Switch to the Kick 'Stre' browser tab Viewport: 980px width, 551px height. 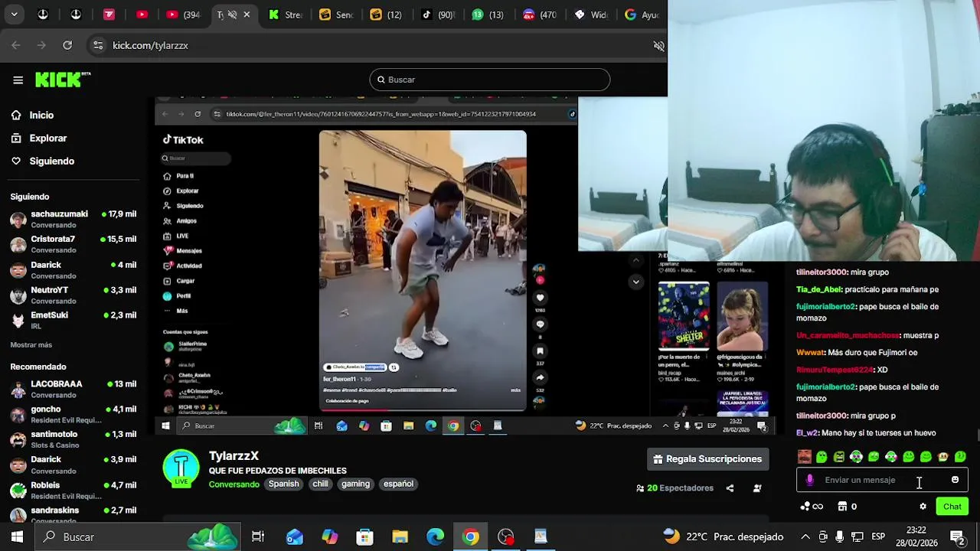point(285,15)
